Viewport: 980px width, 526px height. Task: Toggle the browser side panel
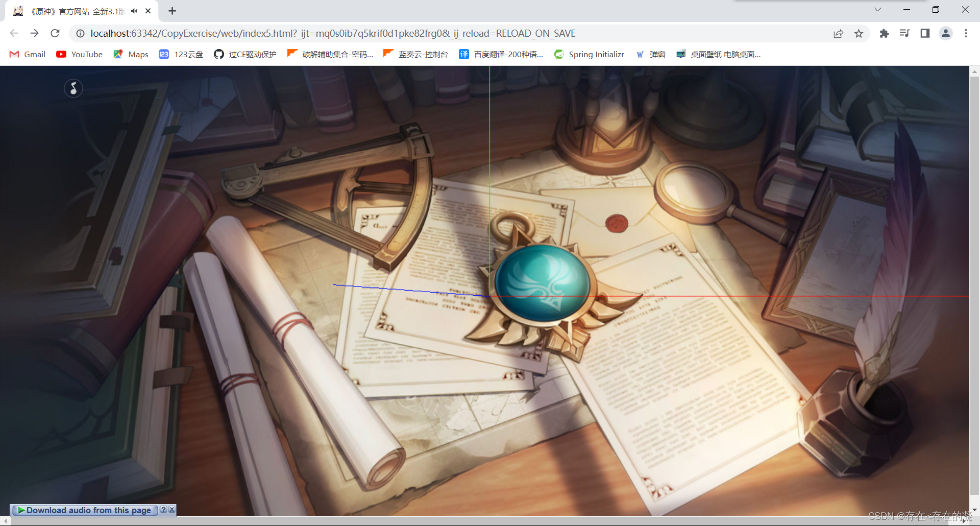(925, 33)
